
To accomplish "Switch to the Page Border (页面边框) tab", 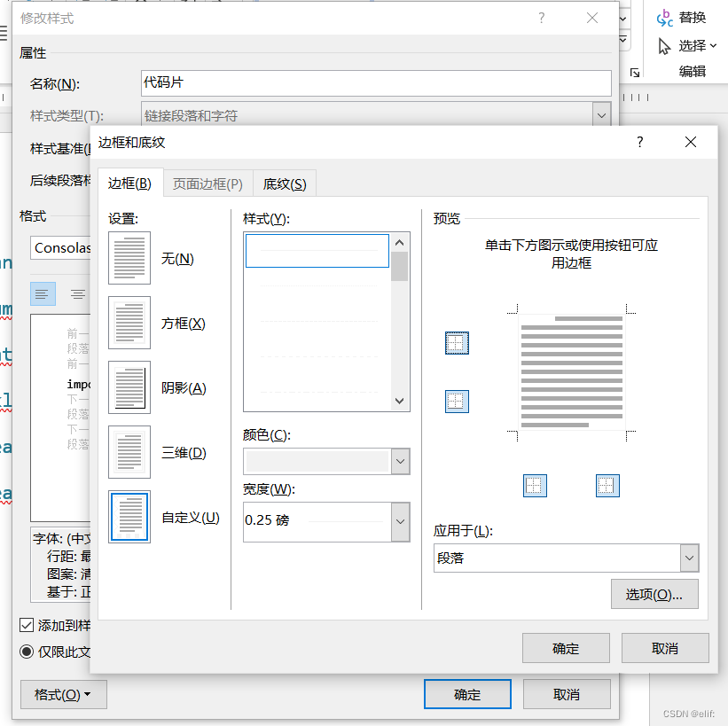I will coord(207,184).
